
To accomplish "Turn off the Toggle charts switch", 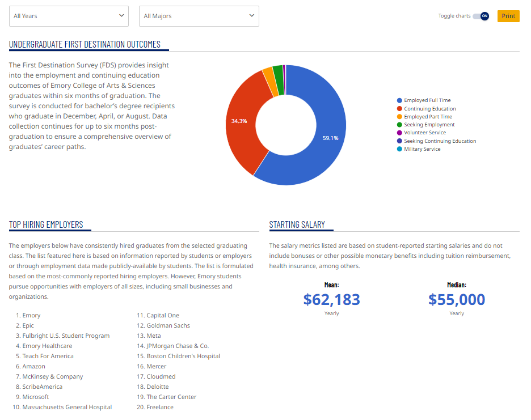I will pos(481,16).
